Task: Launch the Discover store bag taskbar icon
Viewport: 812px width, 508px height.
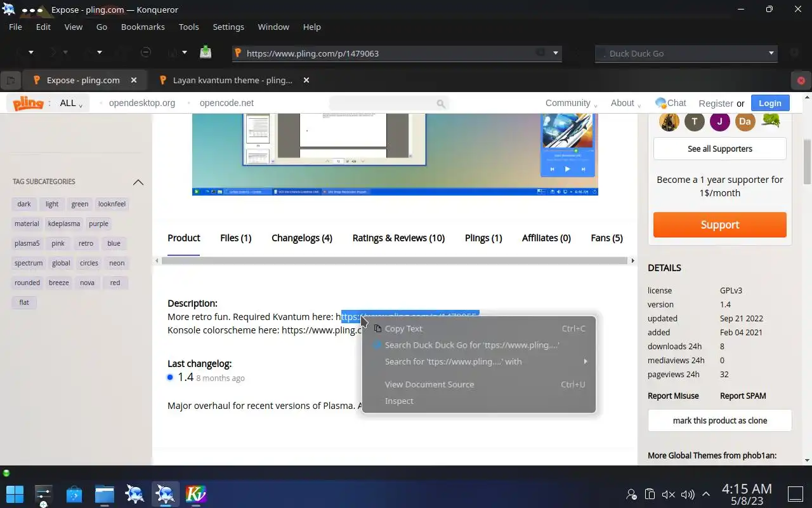Action: click(74, 493)
